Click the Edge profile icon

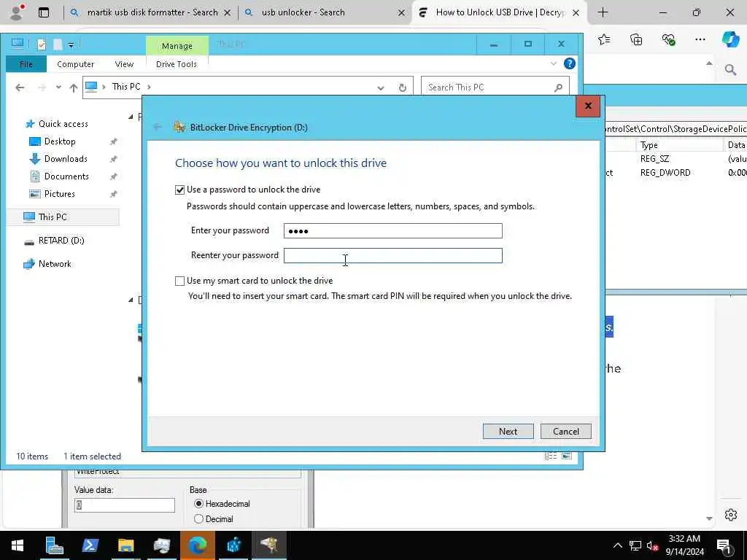tap(17, 13)
